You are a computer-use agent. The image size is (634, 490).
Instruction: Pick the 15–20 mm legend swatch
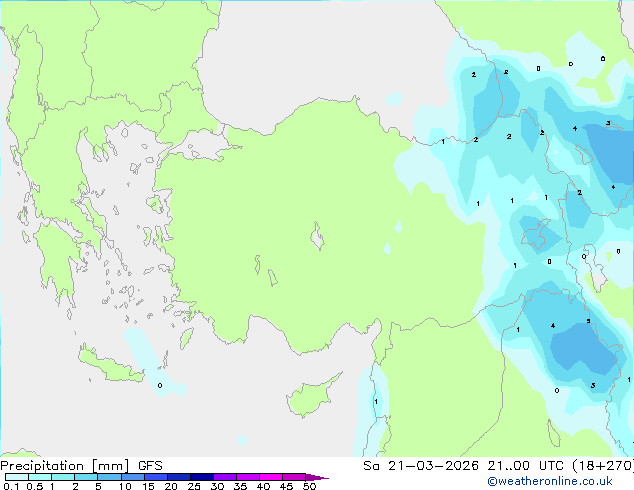click(x=155, y=477)
